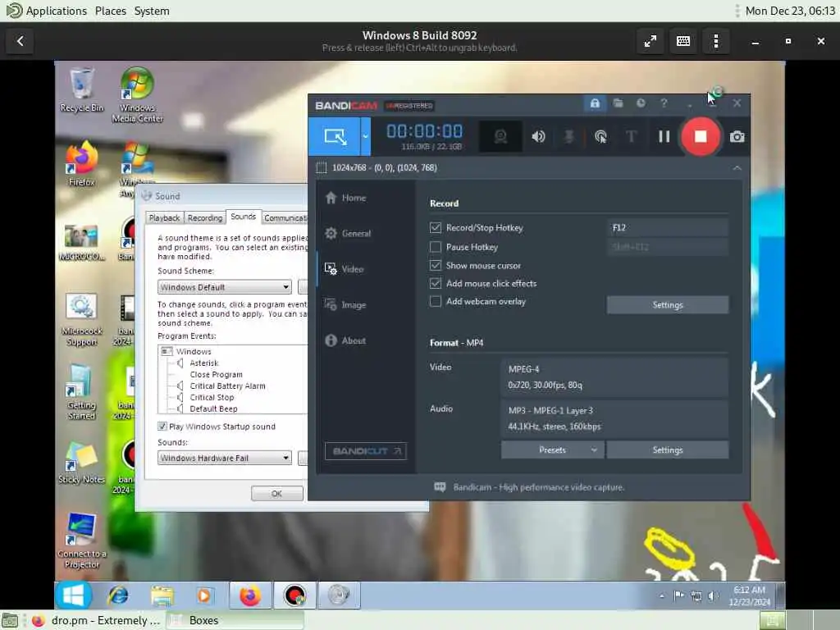Click the volume icon in Windows tray

coord(713,596)
